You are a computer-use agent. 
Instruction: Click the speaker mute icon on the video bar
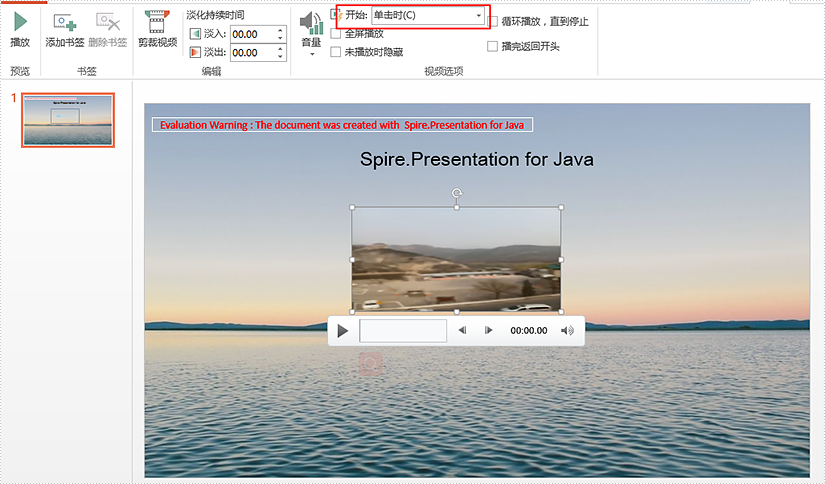pyautogui.click(x=567, y=330)
